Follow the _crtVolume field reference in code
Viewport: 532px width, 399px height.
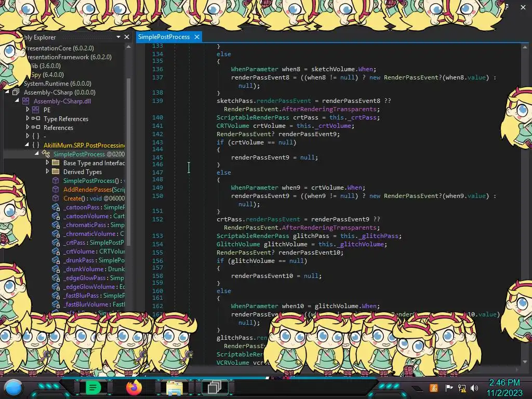click(x=333, y=126)
